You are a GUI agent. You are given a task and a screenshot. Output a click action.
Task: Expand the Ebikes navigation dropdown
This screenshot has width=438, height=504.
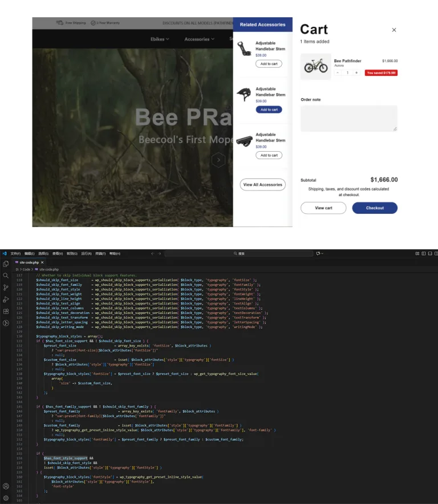point(159,39)
